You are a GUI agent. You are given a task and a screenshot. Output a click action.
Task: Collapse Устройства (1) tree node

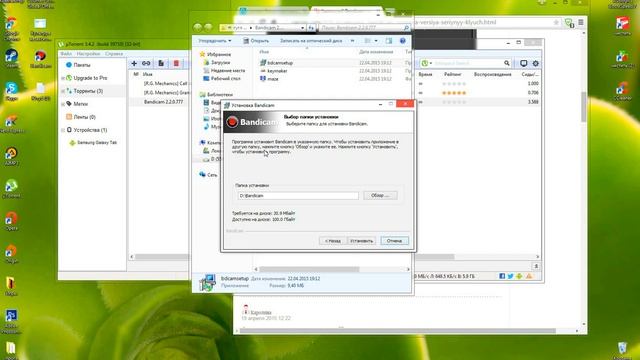click(63, 130)
